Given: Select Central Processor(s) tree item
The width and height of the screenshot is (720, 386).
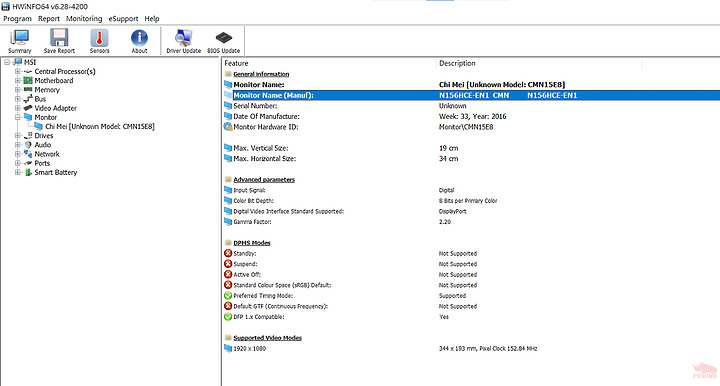Looking at the screenshot, I should [65, 71].
